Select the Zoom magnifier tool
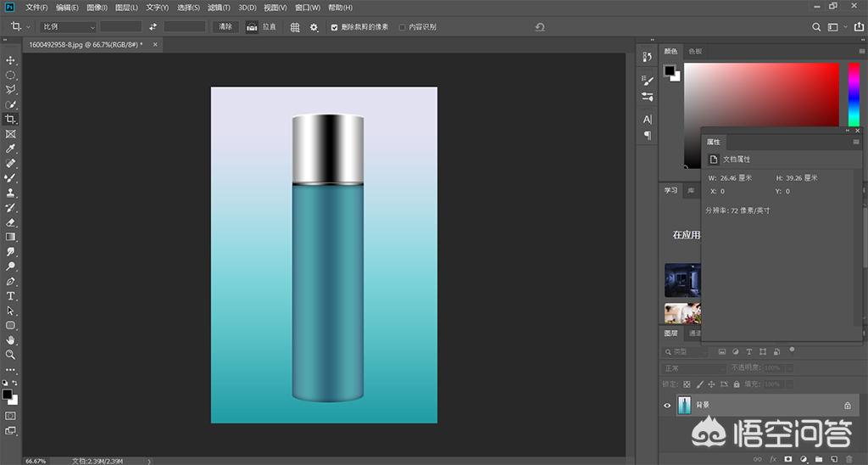The height and width of the screenshot is (465, 868). tap(11, 355)
